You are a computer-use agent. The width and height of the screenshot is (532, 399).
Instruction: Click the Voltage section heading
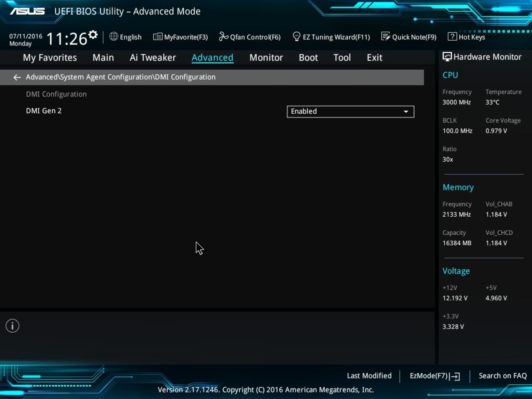click(456, 271)
